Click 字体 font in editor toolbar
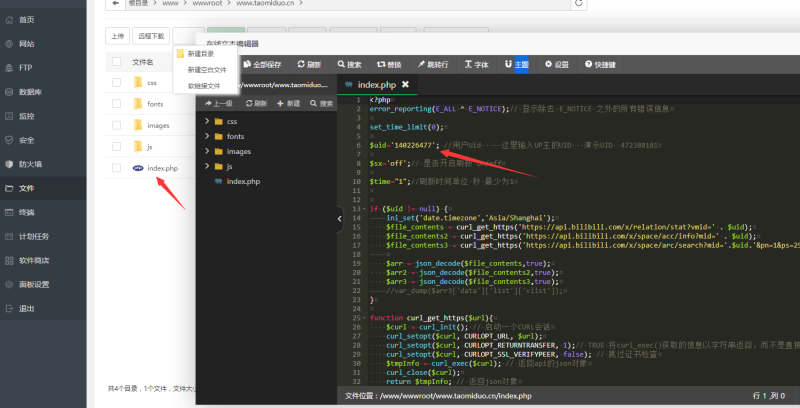This screenshot has width=800, height=408. coord(477,64)
